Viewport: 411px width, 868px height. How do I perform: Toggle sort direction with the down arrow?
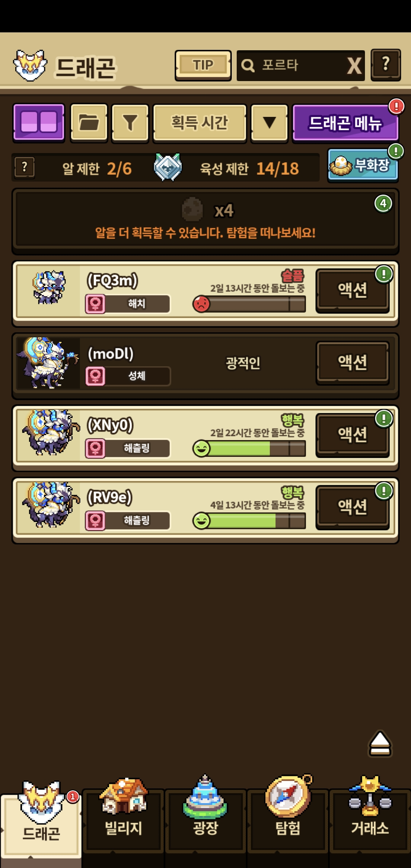[x=270, y=123]
